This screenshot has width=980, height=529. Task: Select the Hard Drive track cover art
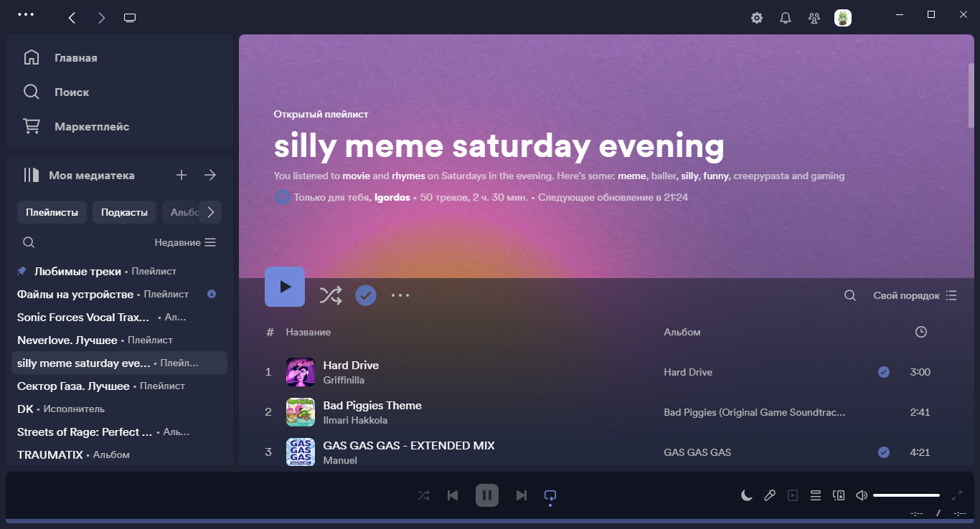point(301,372)
